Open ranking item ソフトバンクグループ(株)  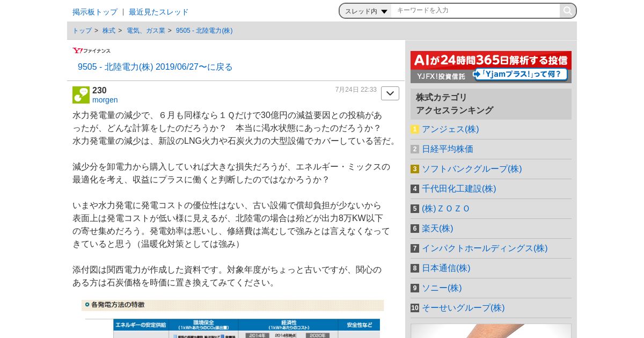pyautogui.click(x=472, y=169)
